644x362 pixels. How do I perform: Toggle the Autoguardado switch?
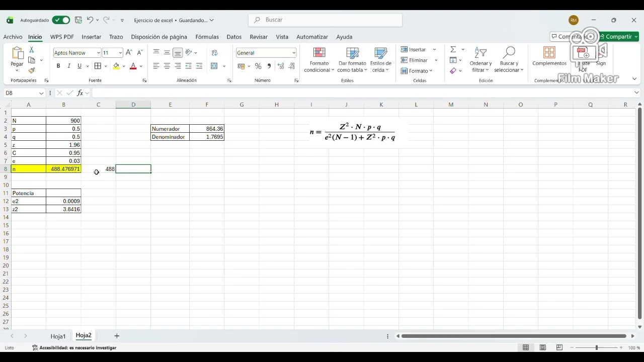[61, 20]
